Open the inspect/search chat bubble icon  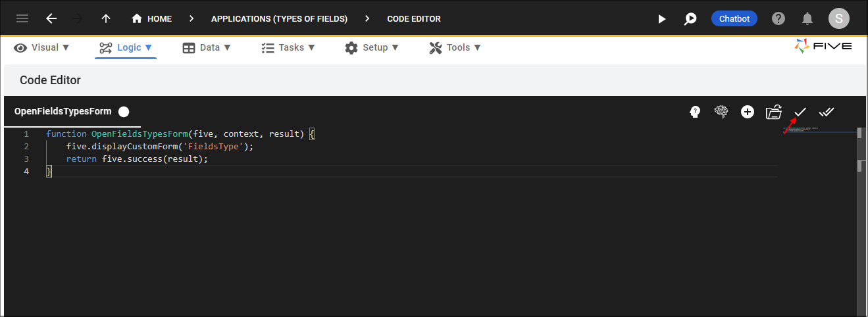(x=690, y=19)
